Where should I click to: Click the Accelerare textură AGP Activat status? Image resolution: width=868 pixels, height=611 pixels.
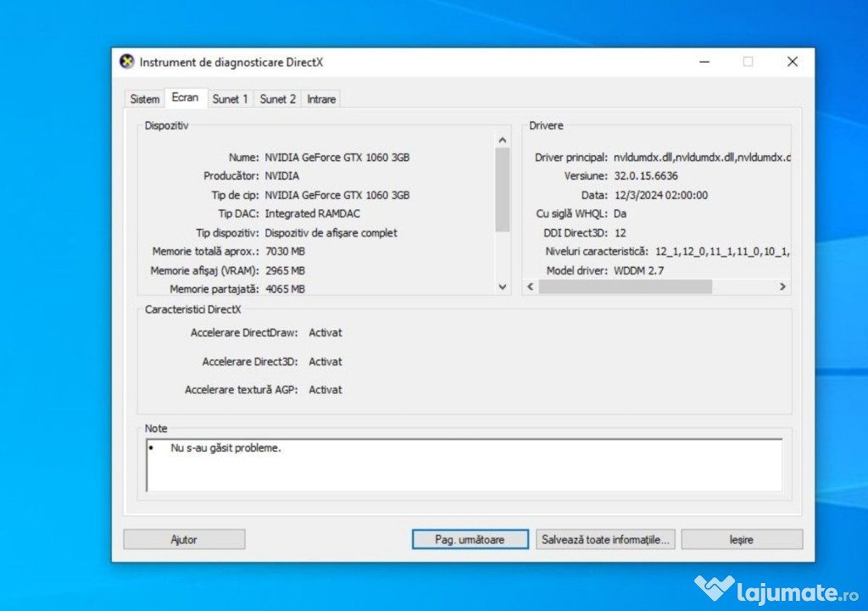[x=325, y=390]
